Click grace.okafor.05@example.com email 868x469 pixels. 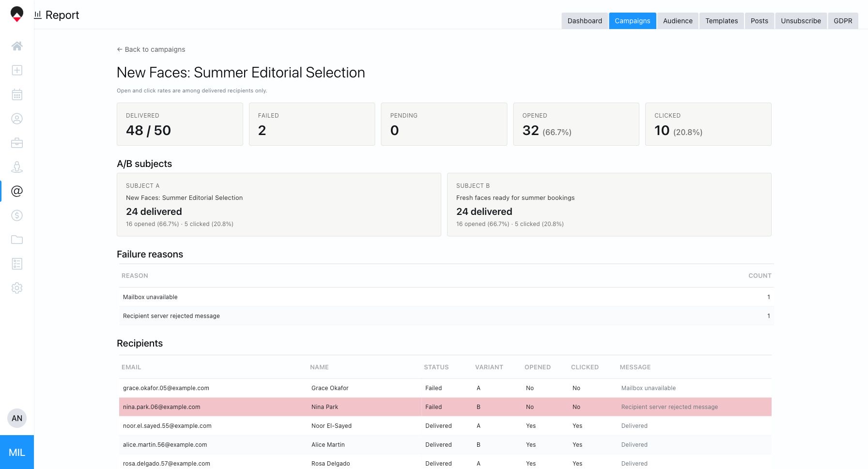pyautogui.click(x=166, y=388)
